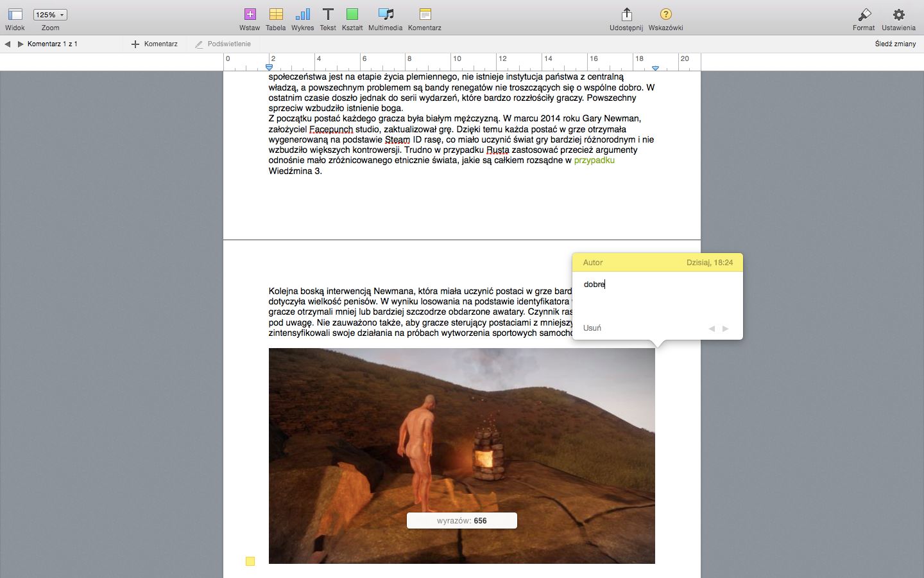Open Wskazówki help tips icon
Screen dimensions: 924x578
(665, 14)
